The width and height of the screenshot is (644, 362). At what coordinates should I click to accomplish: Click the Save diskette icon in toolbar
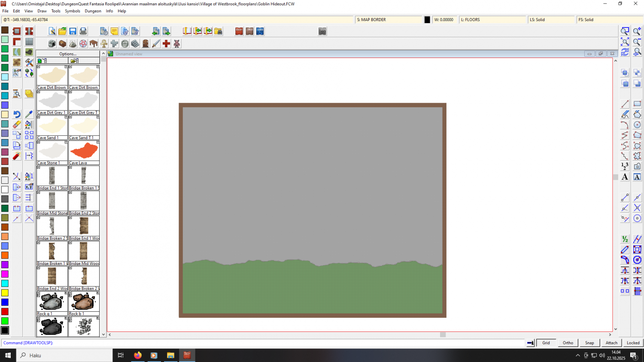tap(73, 31)
